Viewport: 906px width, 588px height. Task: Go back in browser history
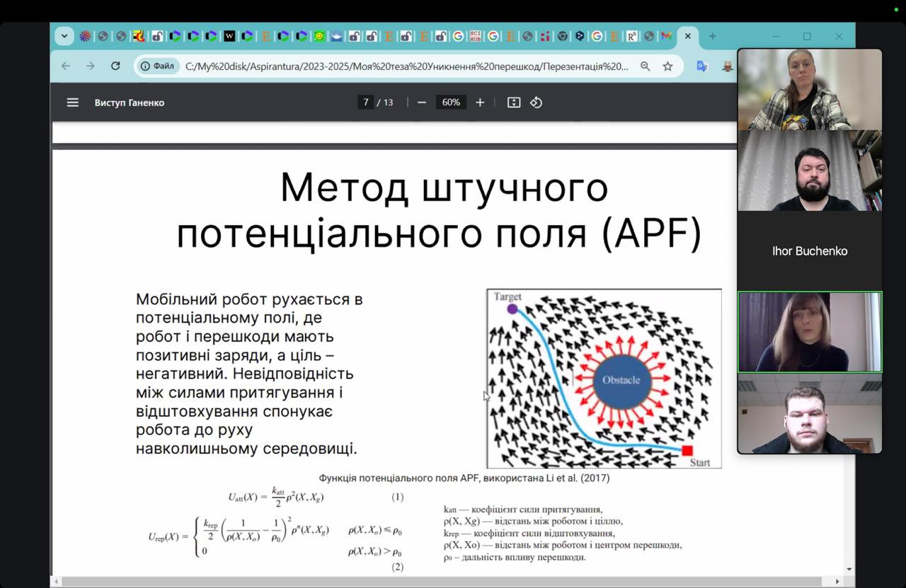(66, 66)
